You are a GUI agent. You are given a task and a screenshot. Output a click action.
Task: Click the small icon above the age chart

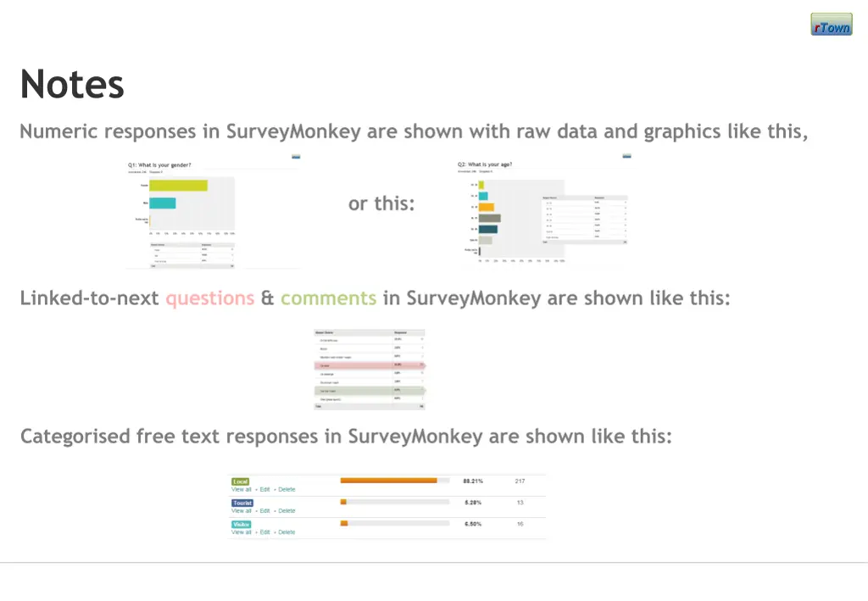point(626,156)
